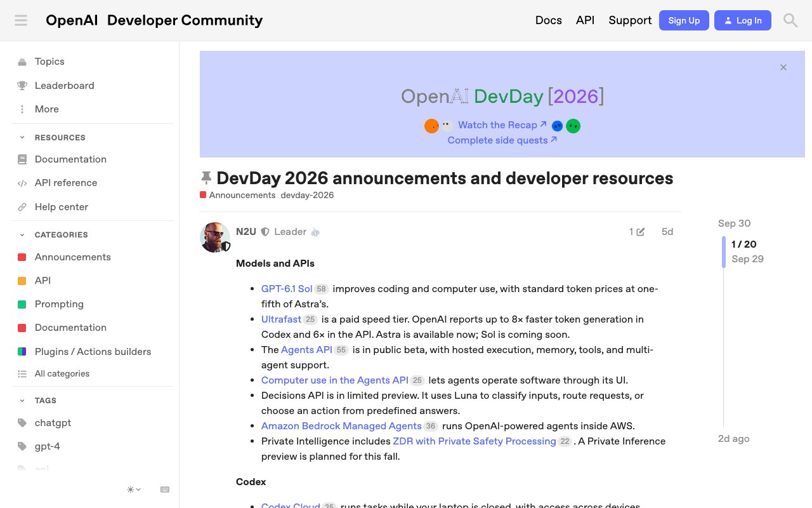This screenshot has width=812, height=508.
Task: Click the API reference code icon
Action: click(22, 183)
